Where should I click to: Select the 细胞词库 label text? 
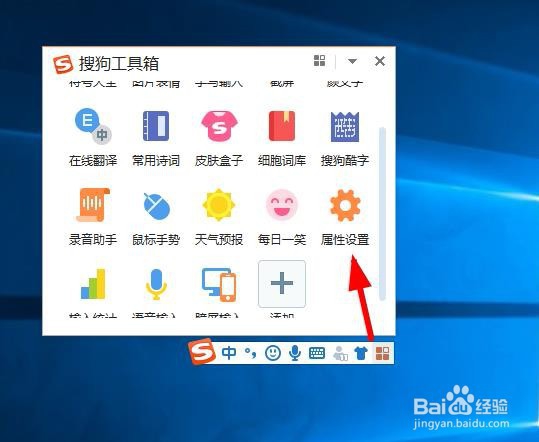282,161
